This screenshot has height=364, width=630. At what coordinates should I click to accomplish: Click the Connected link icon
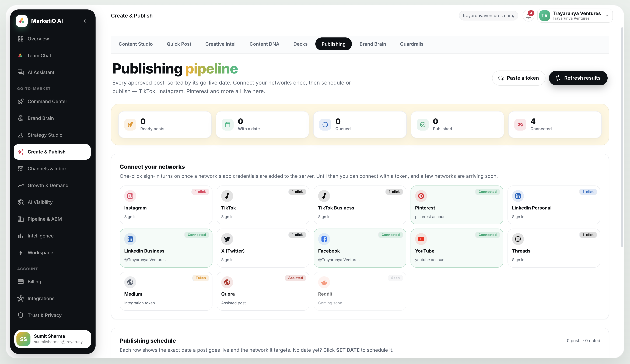520,124
